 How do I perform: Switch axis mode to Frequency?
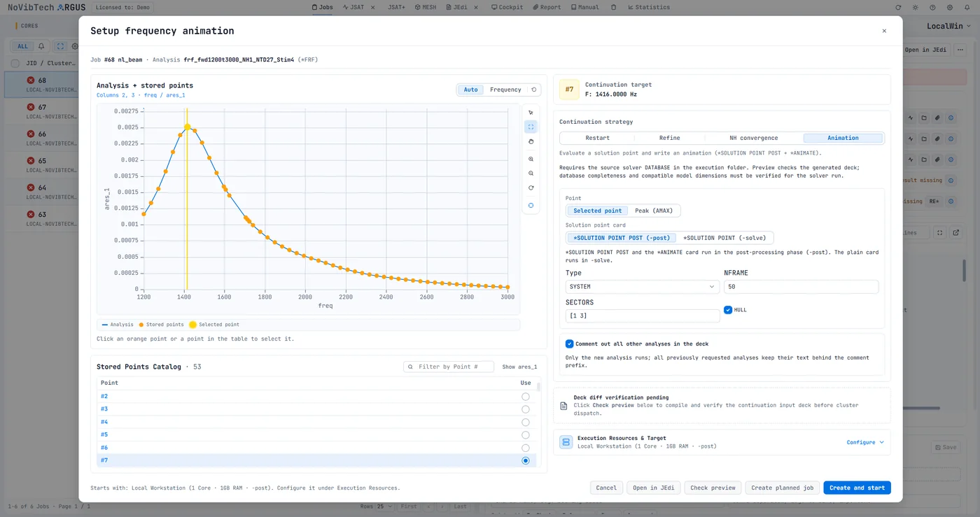tap(505, 90)
